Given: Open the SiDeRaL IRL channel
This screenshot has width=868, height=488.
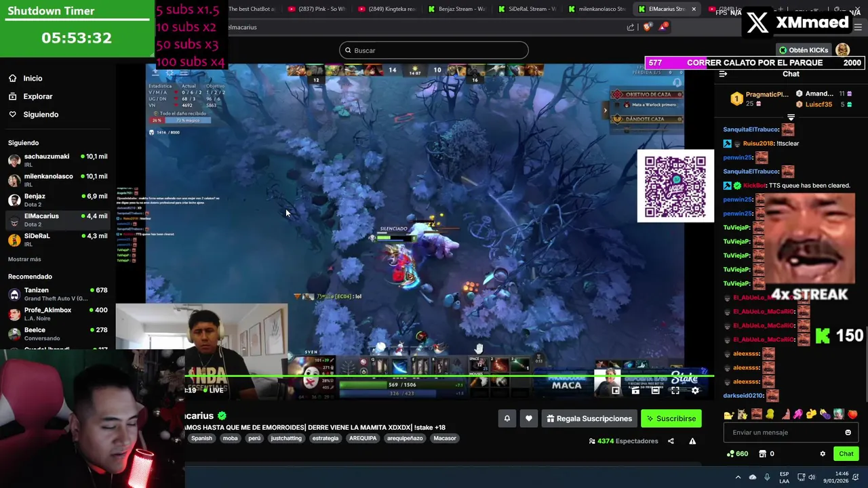Looking at the screenshot, I should click(58, 240).
